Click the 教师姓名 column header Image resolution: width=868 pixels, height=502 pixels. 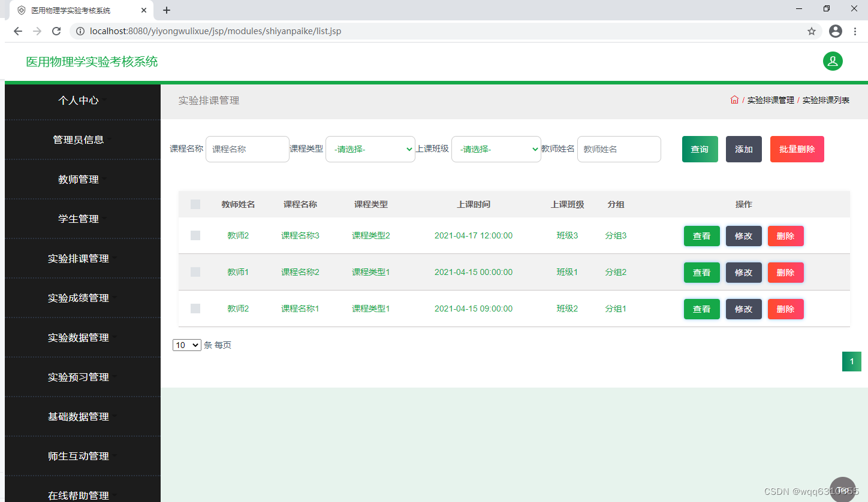(238, 204)
